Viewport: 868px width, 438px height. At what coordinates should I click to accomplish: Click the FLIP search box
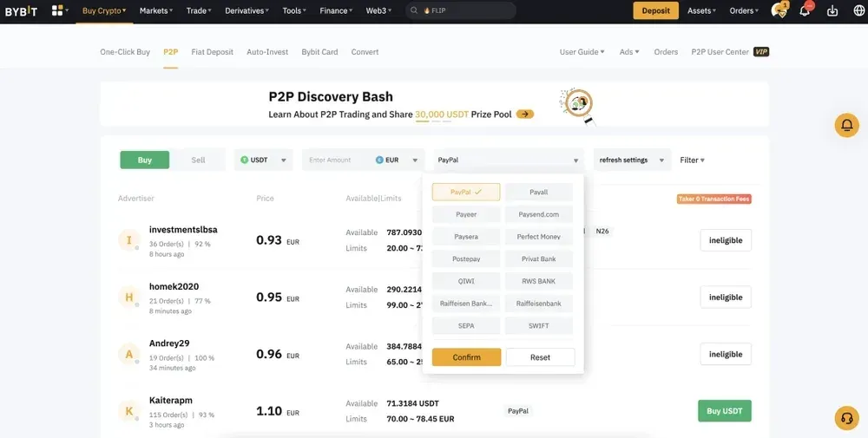[x=461, y=10]
